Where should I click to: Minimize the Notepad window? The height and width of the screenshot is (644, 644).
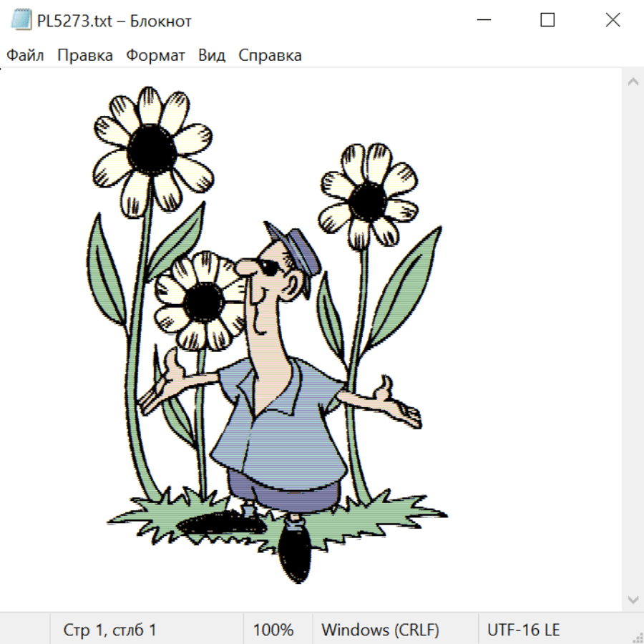tap(482, 21)
